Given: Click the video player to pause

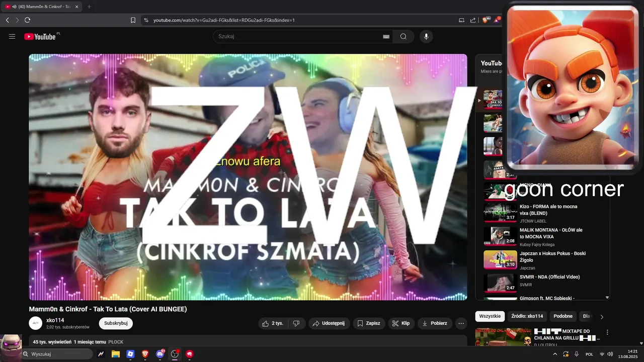Looking at the screenshot, I should tap(248, 177).
